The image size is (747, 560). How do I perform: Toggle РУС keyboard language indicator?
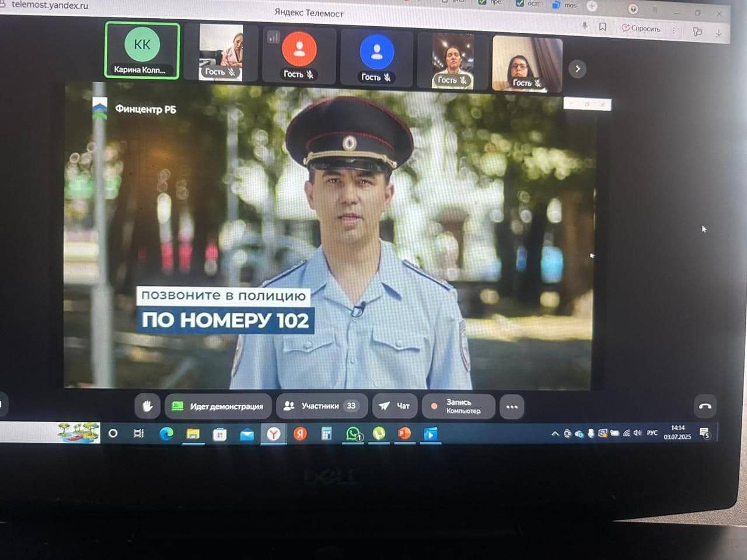click(x=652, y=433)
